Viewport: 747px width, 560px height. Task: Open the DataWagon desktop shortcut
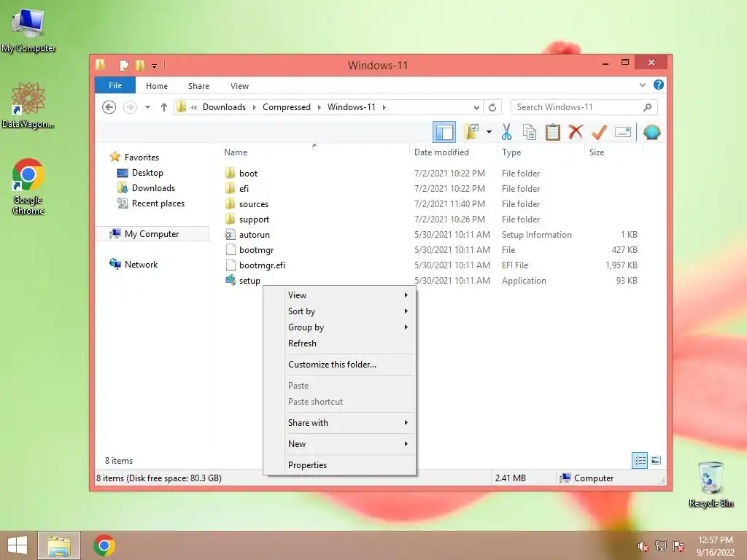pyautogui.click(x=28, y=105)
